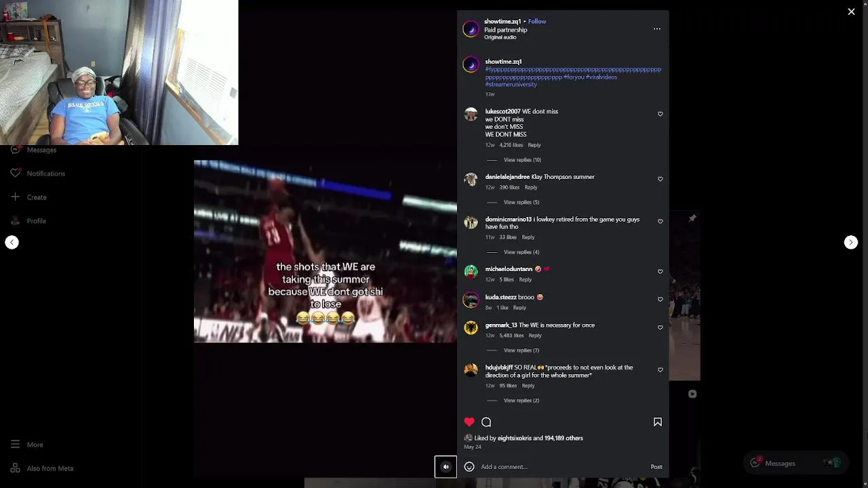Expand View replies (10) under lukescot2007
Image resolution: width=868 pixels, height=488 pixels.
(x=522, y=160)
